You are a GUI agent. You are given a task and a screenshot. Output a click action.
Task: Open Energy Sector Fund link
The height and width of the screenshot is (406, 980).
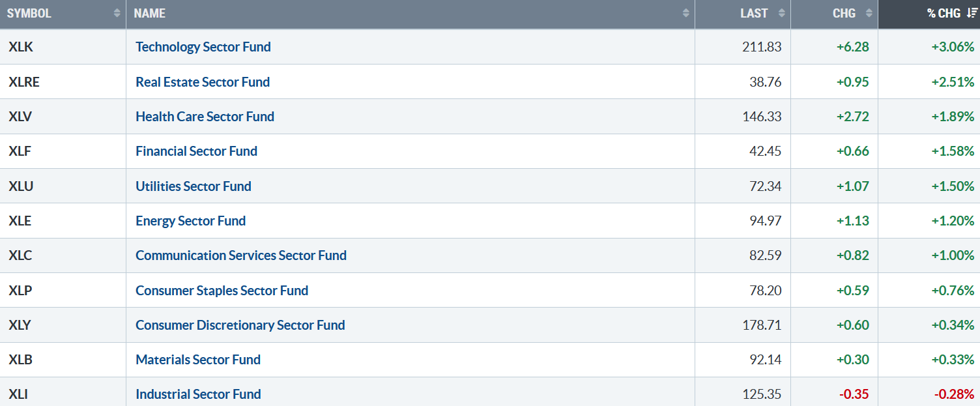tap(190, 221)
